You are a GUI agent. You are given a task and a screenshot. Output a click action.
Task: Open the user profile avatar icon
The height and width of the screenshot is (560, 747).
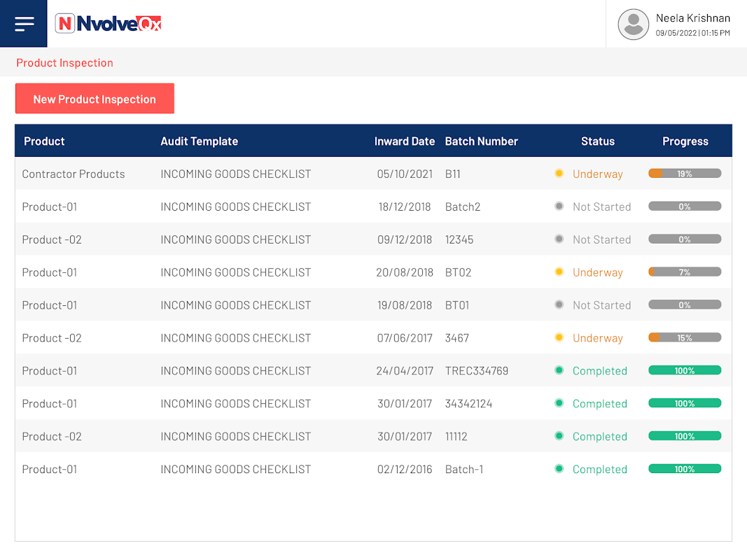click(633, 24)
